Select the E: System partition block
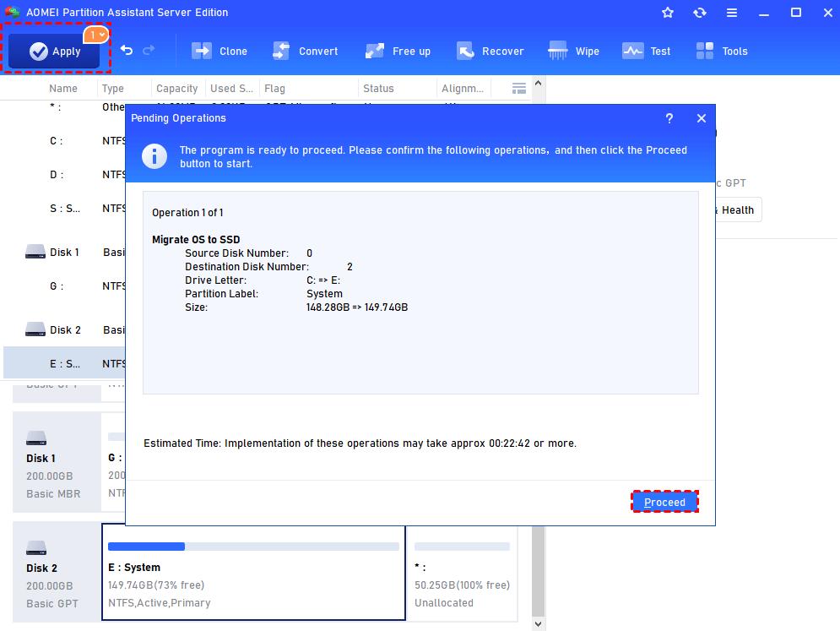 click(253, 573)
